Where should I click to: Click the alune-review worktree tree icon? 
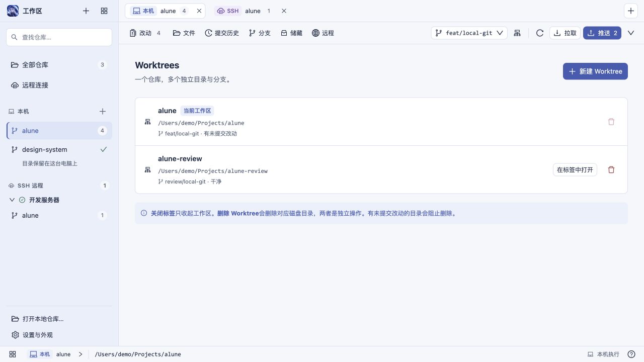coord(148,170)
